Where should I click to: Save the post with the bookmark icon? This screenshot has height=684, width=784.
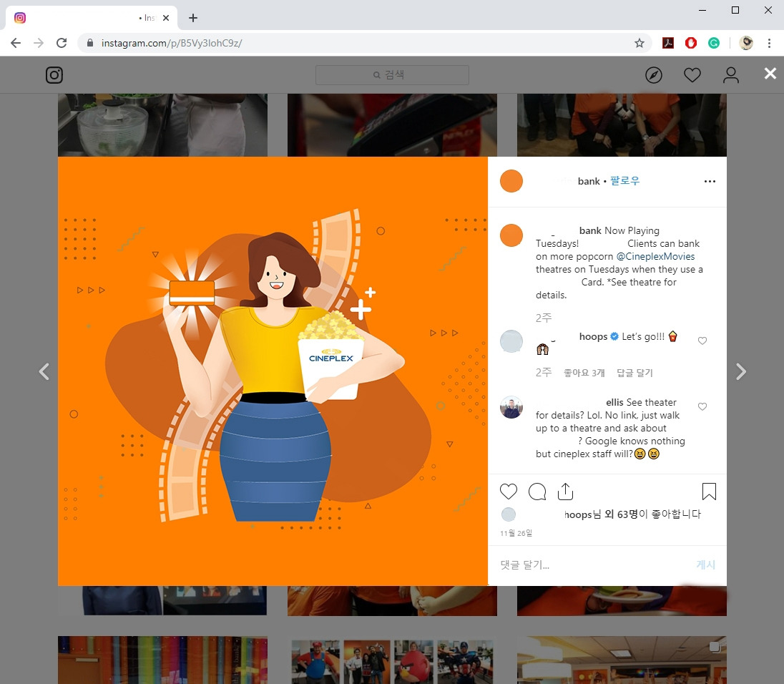(x=709, y=492)
